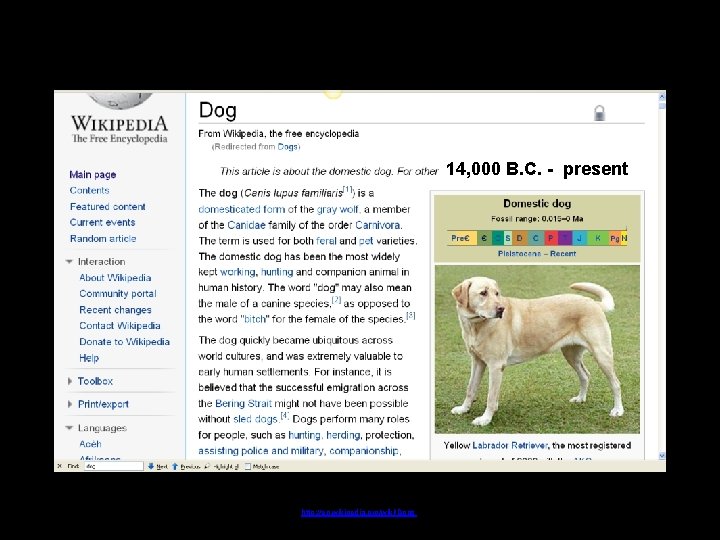Click the orange D Devonian swatch
The image size is (720, 540).
(520, 238)
